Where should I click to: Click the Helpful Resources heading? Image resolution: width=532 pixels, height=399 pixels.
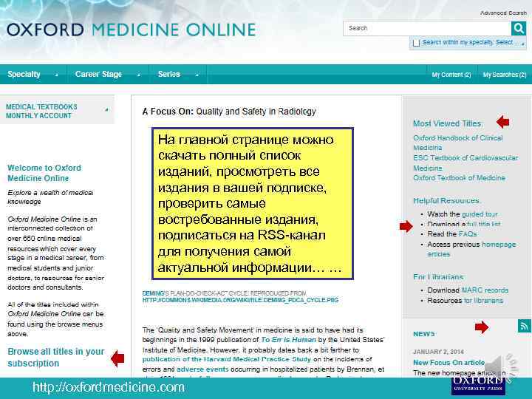coord(446,200)
